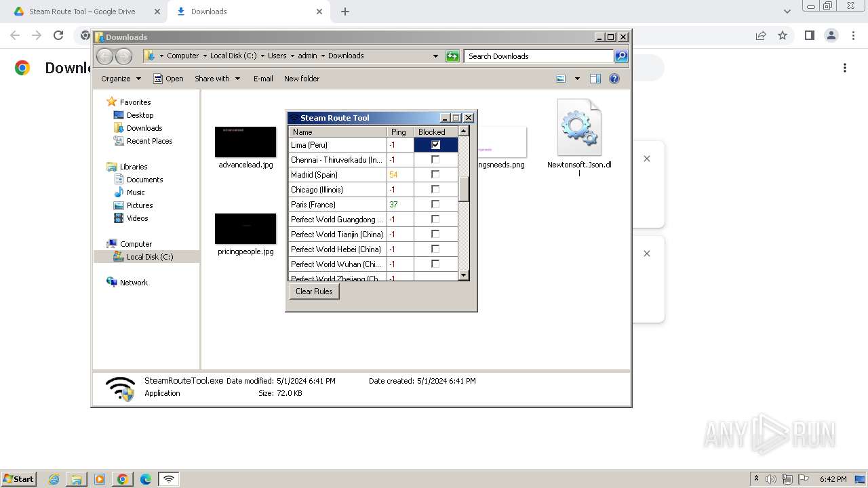Open Chrome side panel icon
868x488 pixels.
[x=809, y=35]
